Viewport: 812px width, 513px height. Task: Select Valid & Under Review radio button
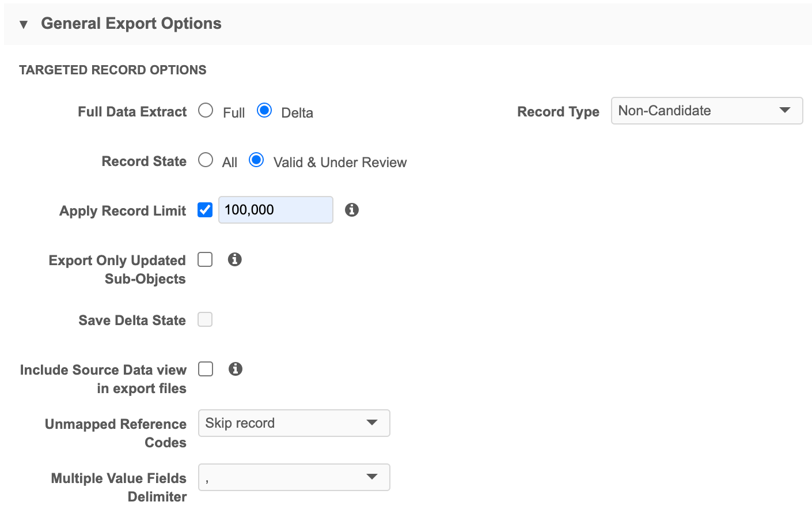(256, 160)
